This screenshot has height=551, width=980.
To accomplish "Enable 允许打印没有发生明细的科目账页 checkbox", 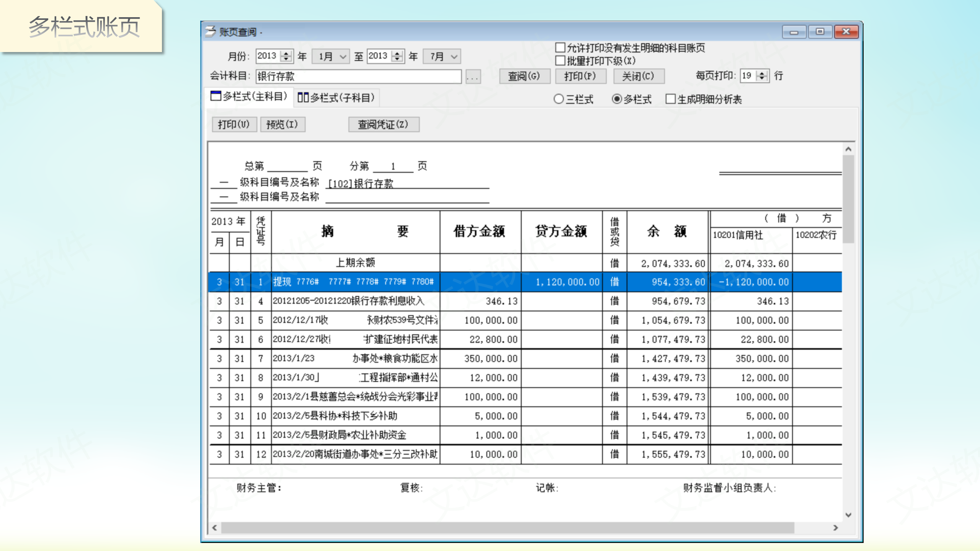I will click(560, 48).
